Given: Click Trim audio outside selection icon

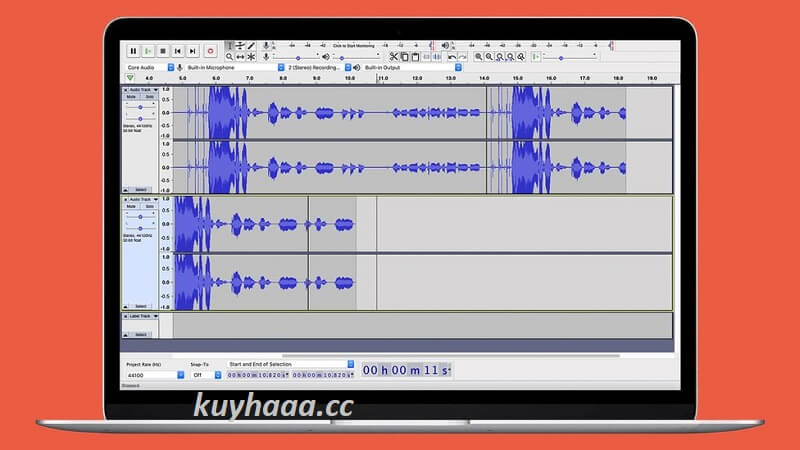Looking at the screenshot, I should pos(427,57).
